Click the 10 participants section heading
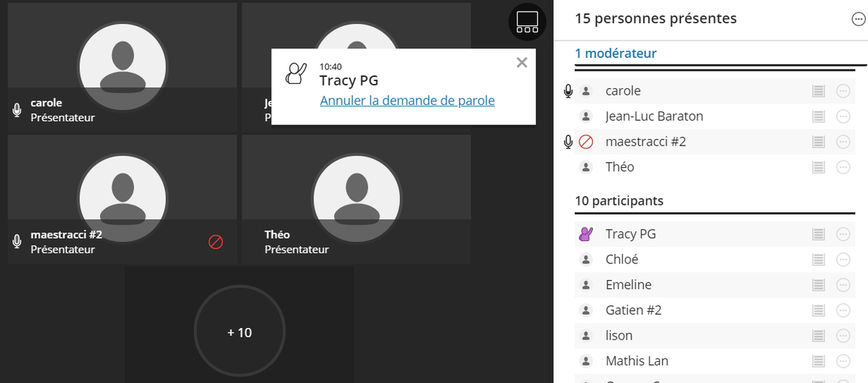The image size is (868, 383). pyautogui.click(x=619, y=201)
